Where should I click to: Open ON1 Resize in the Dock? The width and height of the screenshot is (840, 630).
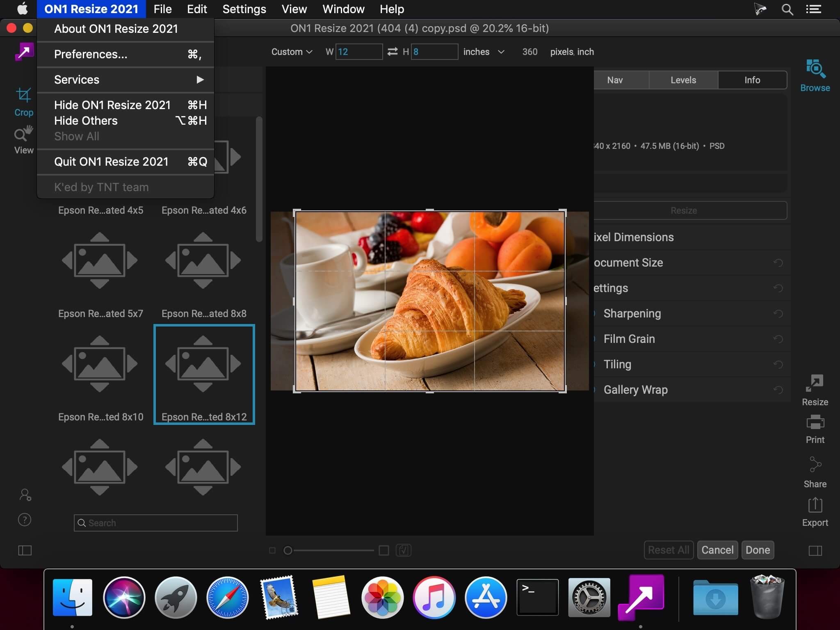point(641,597)
